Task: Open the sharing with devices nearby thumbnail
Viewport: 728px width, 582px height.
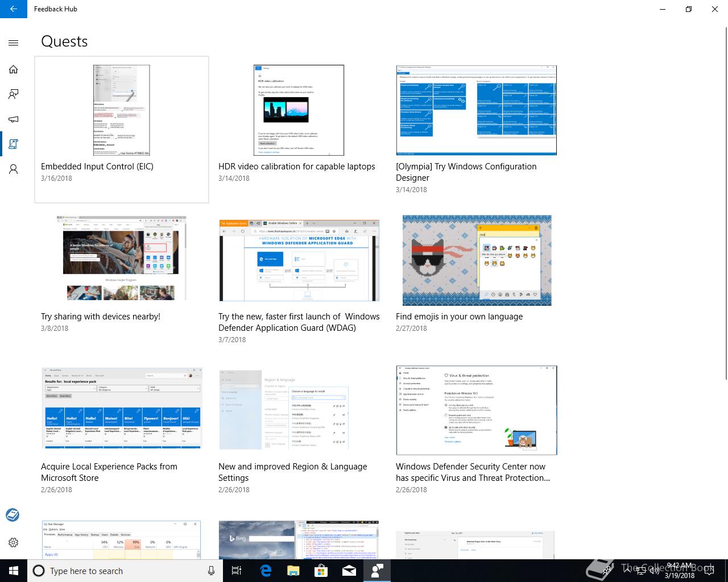Action: point(122,257)
